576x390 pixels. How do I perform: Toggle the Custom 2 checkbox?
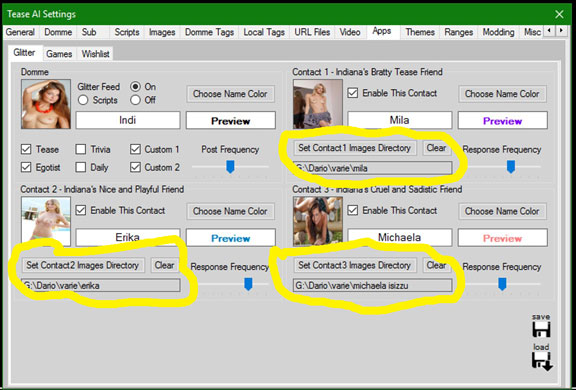135,167
